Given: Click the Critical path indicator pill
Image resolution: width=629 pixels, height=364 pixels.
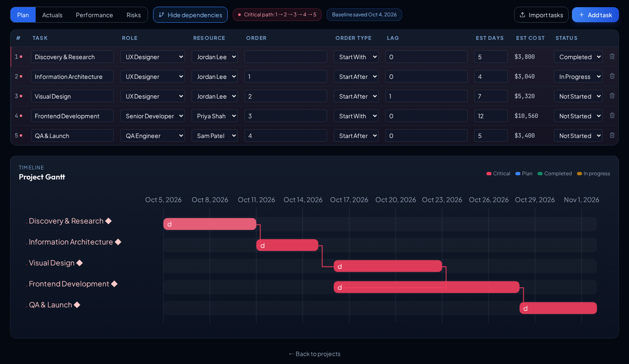Looking at the screenshot, I should click(x=277, y=15).
